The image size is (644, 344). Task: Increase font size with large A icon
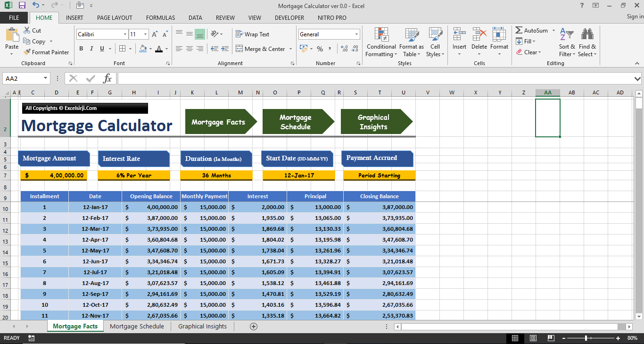tap(156, 34)
